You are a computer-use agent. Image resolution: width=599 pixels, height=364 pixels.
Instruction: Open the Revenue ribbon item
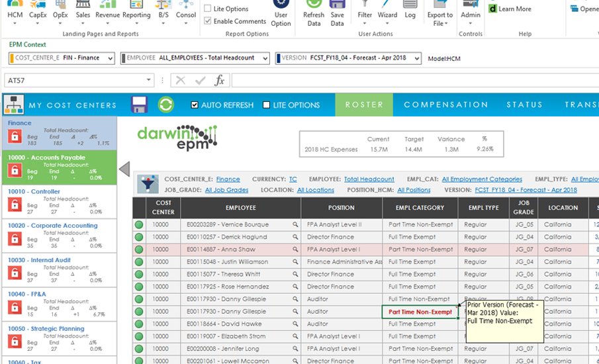click(107, 13)
